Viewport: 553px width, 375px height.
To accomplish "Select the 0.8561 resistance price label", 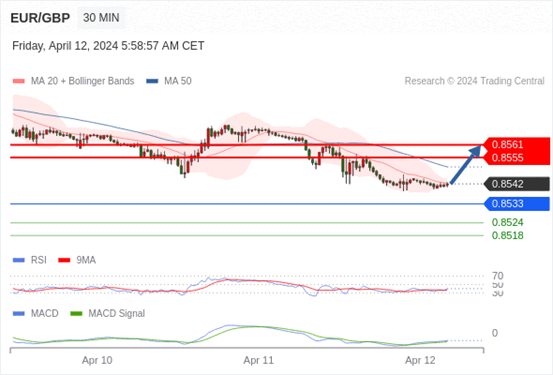I will tap(517, 145).
